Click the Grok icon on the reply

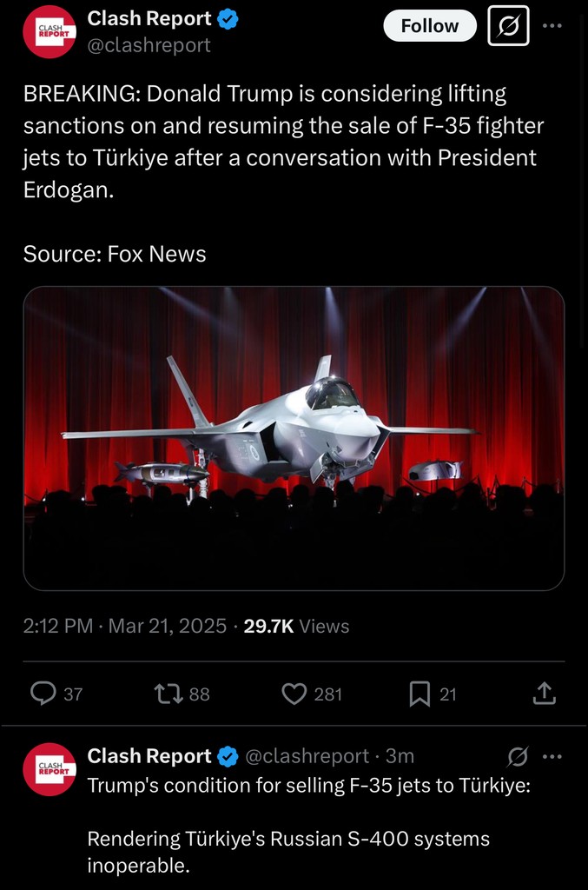[x=519, y=757]
